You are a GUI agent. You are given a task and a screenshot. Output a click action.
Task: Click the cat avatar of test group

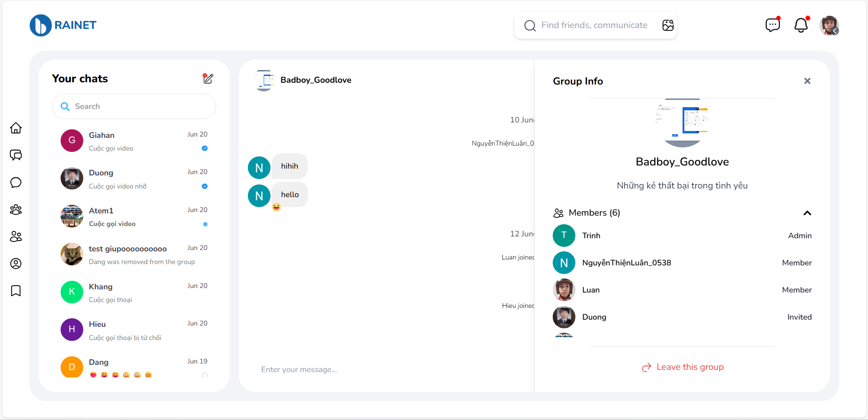click(x=72, y=254)
